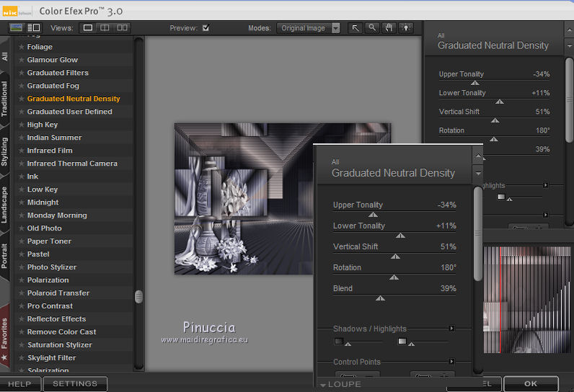Image resolution: width=574 pixels, height=392 pixels.
Task: Click the OK button
Action: [x=531, y=383]
